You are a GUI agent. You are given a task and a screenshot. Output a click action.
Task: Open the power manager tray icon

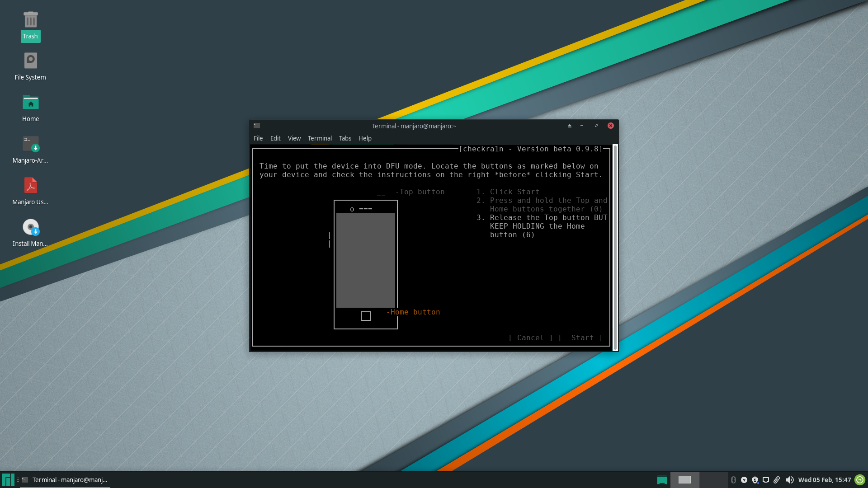point(744,480)
